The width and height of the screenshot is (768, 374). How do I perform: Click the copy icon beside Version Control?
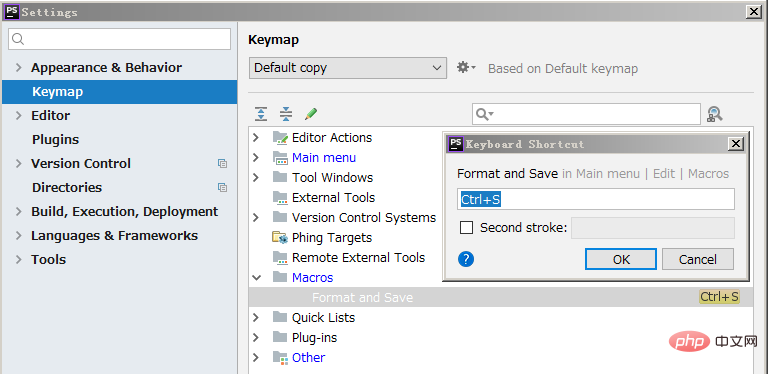(x=222, y=164)
